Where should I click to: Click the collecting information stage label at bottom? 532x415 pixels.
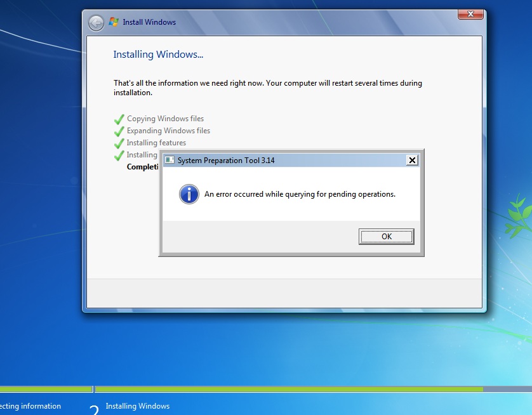coord(30,406)
